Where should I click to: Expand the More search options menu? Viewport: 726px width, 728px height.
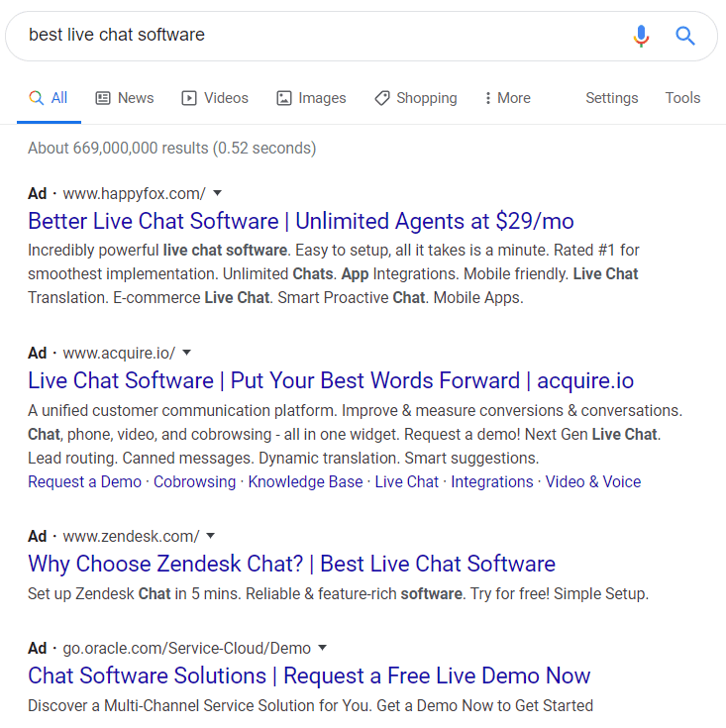pos(507,98)
